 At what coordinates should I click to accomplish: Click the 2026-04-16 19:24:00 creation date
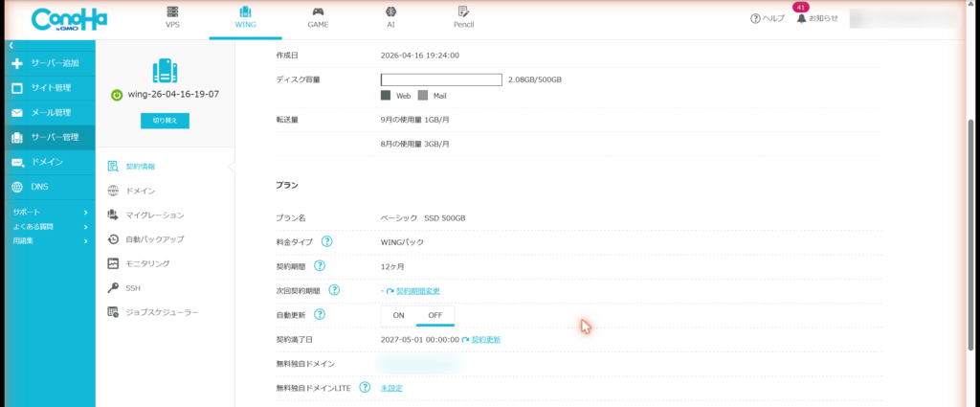(x=420, y=55)
